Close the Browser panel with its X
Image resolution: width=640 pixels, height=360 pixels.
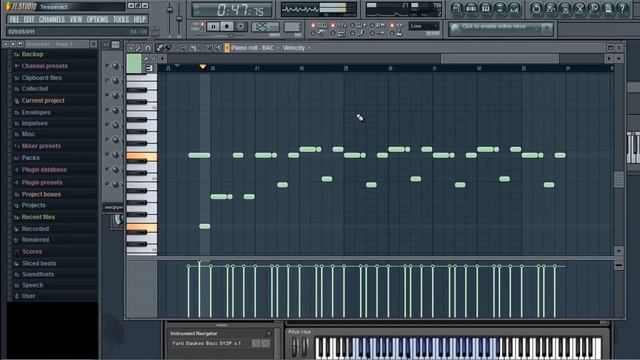(93, 44)
